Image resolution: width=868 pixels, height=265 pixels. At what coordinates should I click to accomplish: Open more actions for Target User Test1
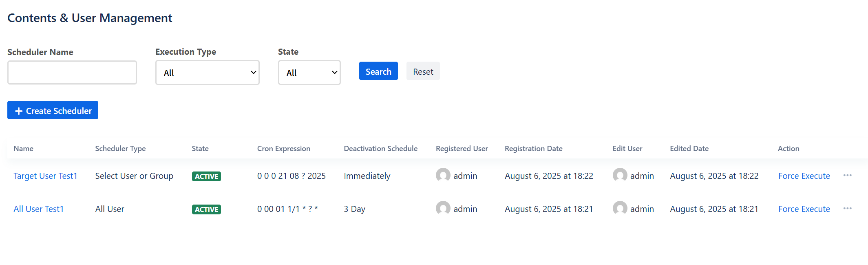click(x=848, y=176)
